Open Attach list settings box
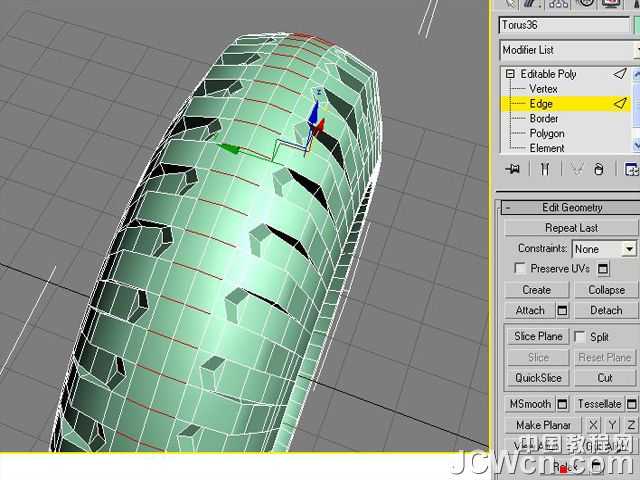The image size is (640, 480). [x=562, y=311]
